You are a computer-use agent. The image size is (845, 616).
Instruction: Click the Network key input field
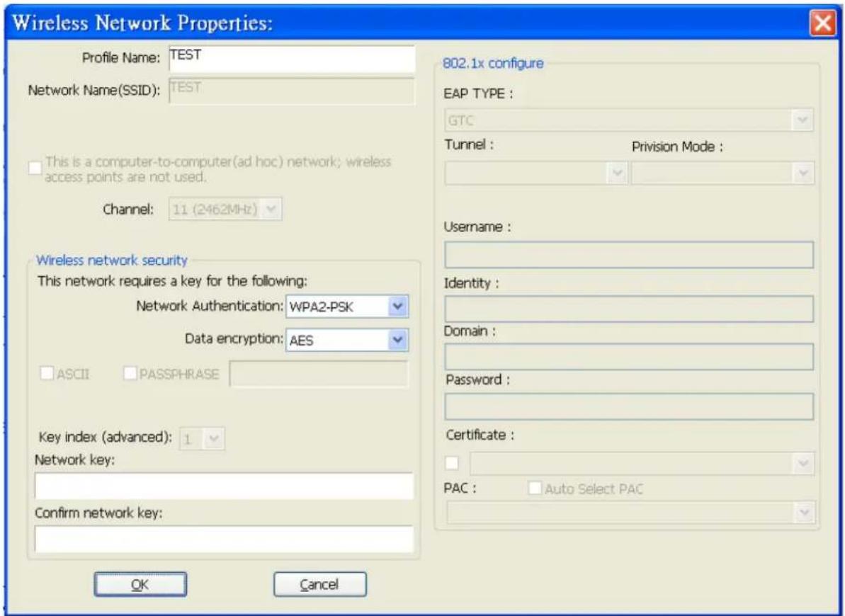tap(225, 486)
